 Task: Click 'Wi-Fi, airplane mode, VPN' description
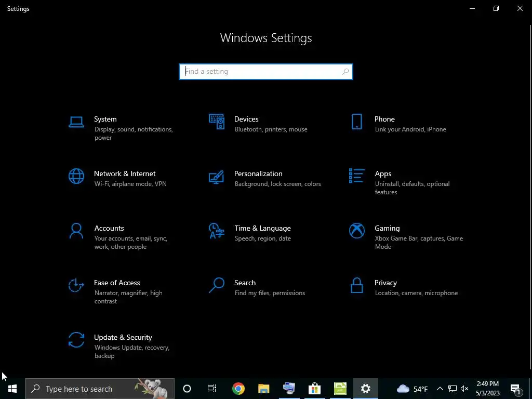(x=130, y=184)
